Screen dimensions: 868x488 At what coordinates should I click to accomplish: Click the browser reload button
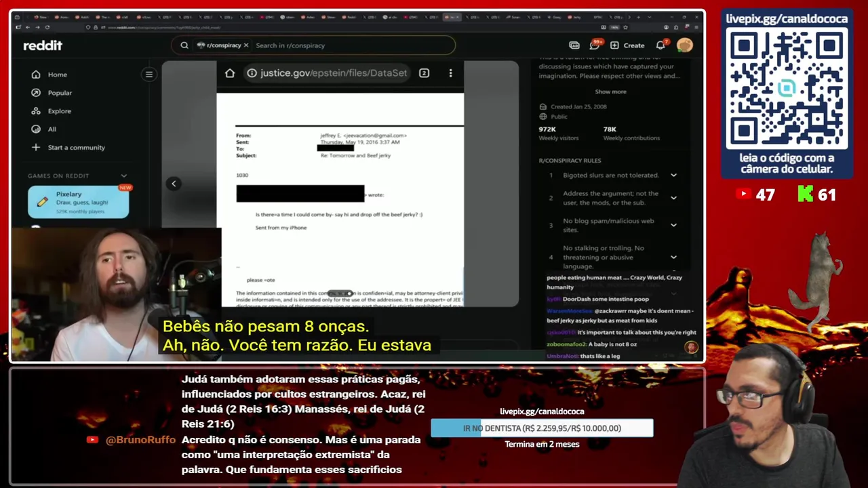pyautogui.click(x=47, y=27)
